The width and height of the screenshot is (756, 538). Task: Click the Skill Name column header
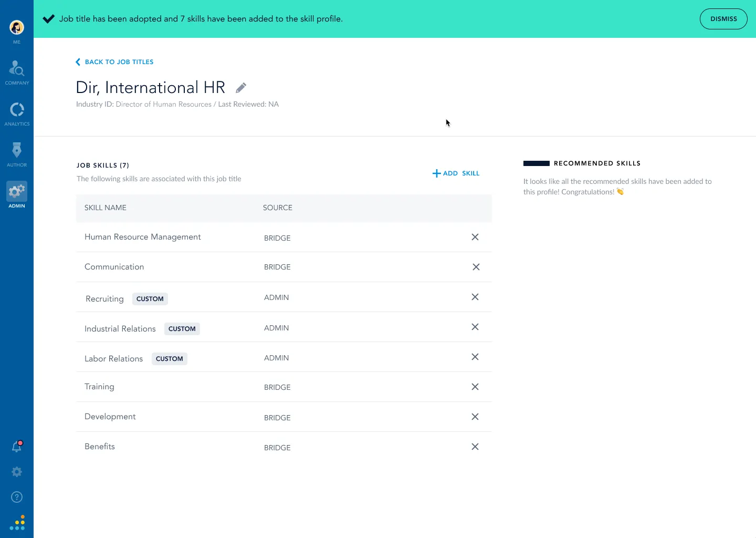coord(106,208)
